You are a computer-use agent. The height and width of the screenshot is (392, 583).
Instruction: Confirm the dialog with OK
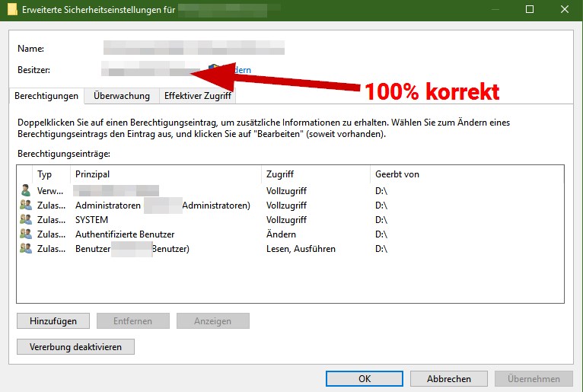click(365, 378)
